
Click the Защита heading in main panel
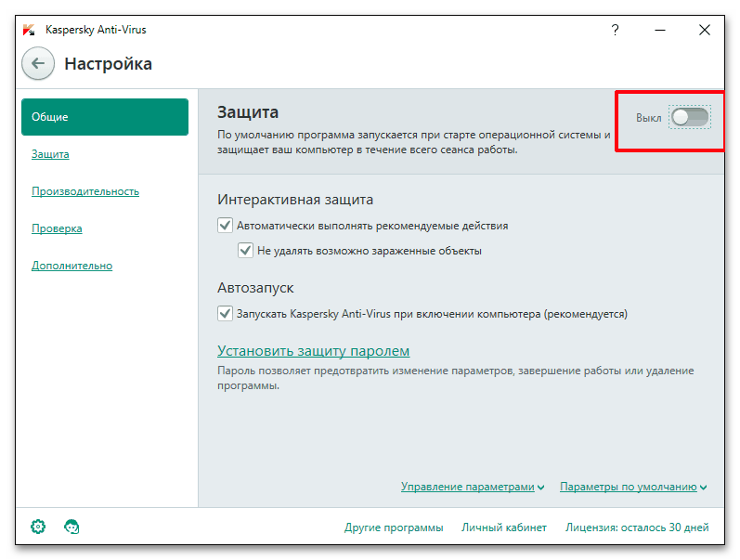pyautogui.click(x=248, y=112)
